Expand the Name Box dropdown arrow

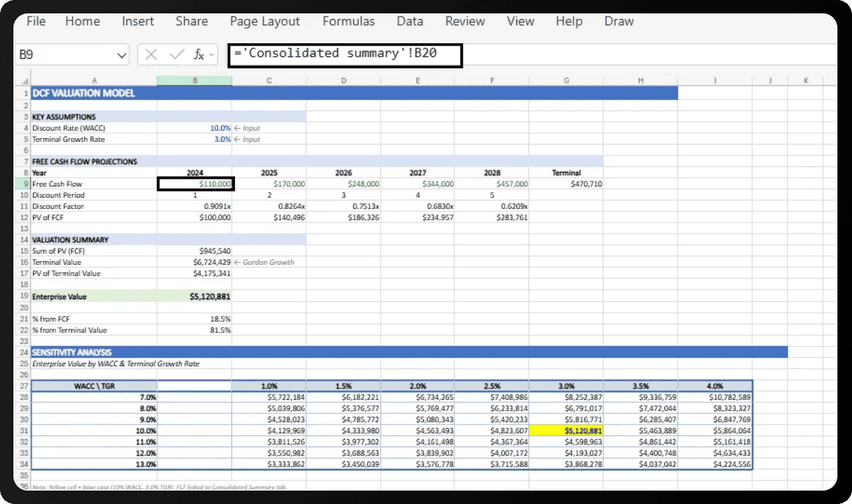tap(121, 55)
